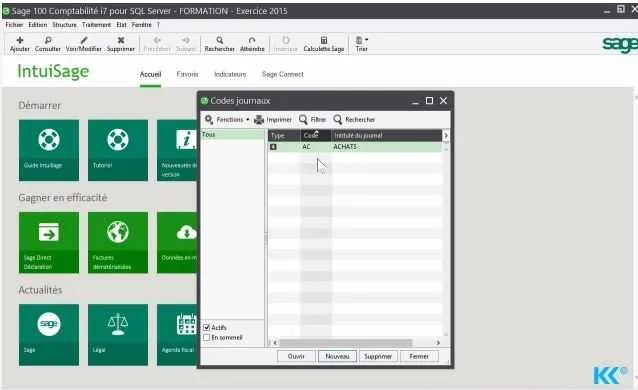The height and width of the screenshot is (390, 638).
Task: Open the Nouveautés de version tile
Action: tap(177, 150)
